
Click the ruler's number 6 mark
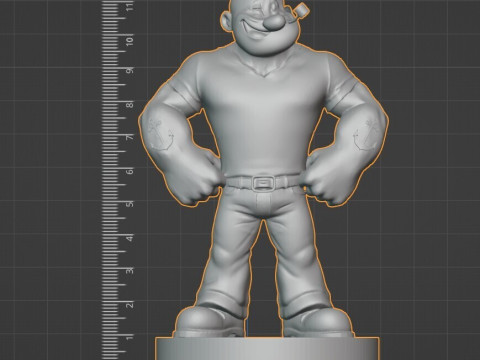tap(130, 171)
